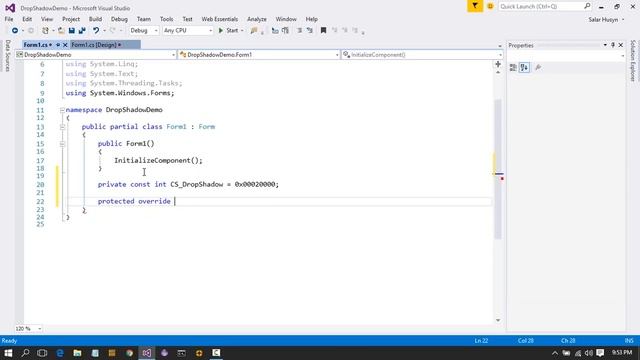This screenshot has width=640, height=360.
Task: Click the Navigate Backward arrow in the toolbar
Action: pyautogui.click(x=15, y=31)
